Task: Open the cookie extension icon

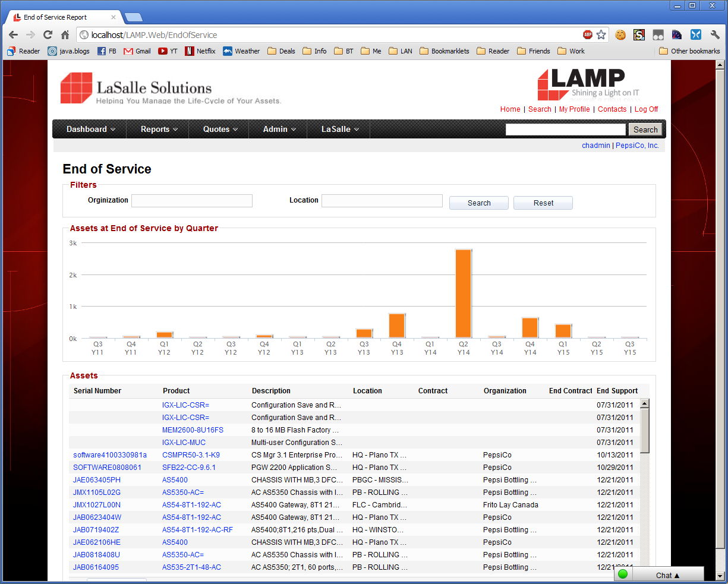Action: pyautogui.click(x=620, y=34)
